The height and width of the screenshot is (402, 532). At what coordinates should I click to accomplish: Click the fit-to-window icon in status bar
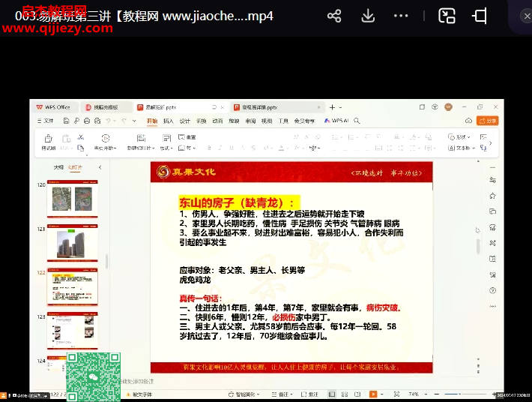click(x=396, y=394)
